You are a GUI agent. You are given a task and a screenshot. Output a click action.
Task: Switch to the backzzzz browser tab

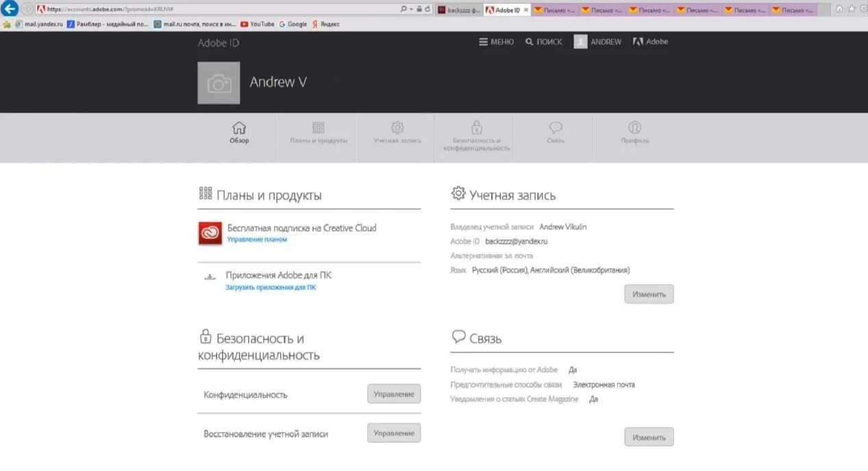(x=458, y=10)
